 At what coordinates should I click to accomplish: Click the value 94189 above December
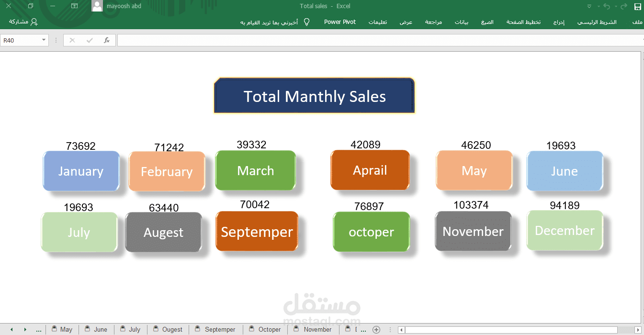(565, 206)
